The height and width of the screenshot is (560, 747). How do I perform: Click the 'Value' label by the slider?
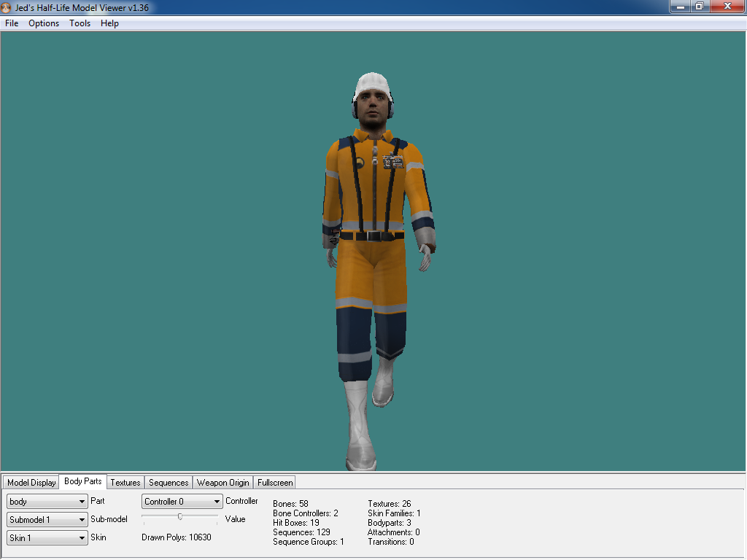[x=236, y=519]
